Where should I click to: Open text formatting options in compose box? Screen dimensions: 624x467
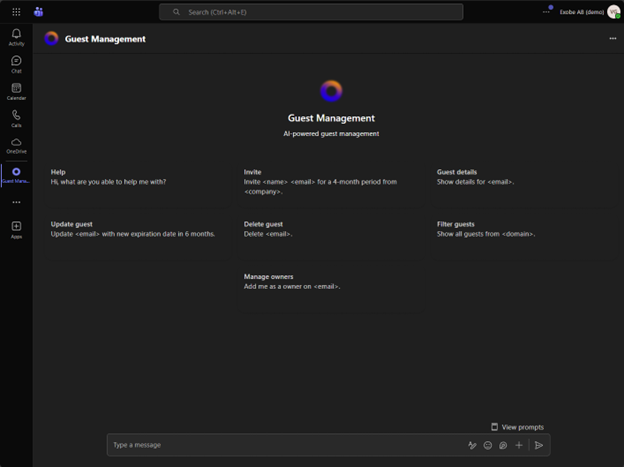pos(472,445)
